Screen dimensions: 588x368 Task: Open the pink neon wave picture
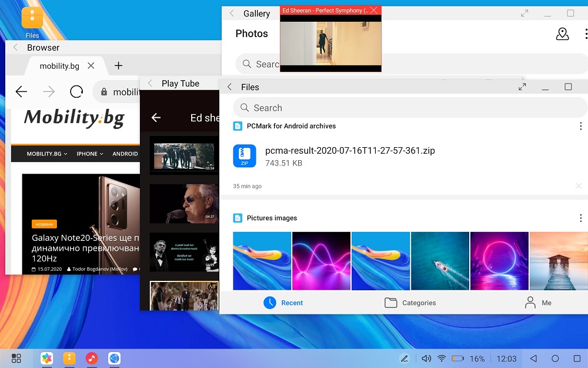[322, 261]
